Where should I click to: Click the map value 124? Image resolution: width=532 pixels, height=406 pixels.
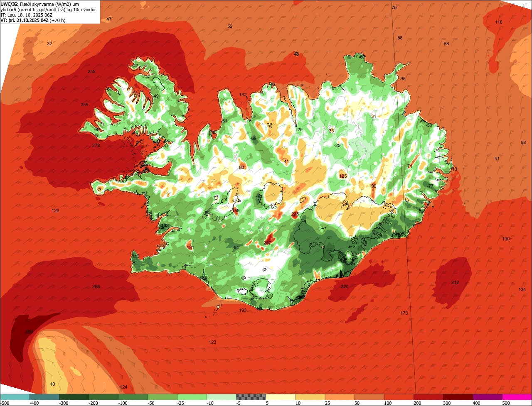[x=123, y=387]
